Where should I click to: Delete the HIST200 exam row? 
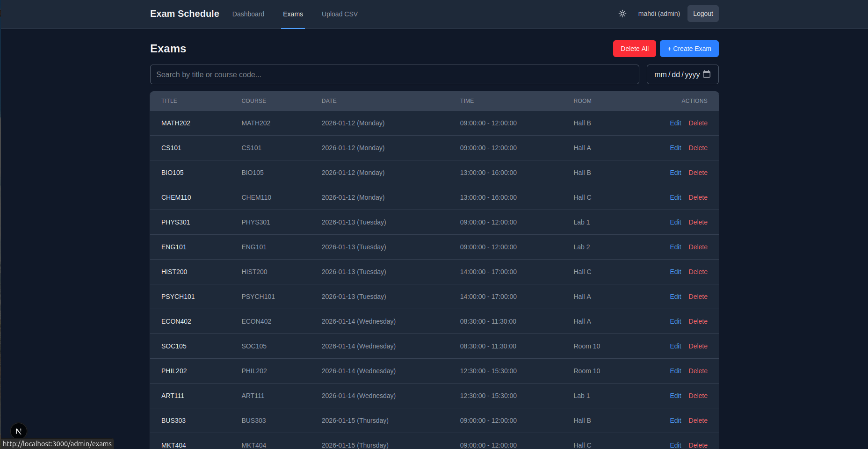698,272
